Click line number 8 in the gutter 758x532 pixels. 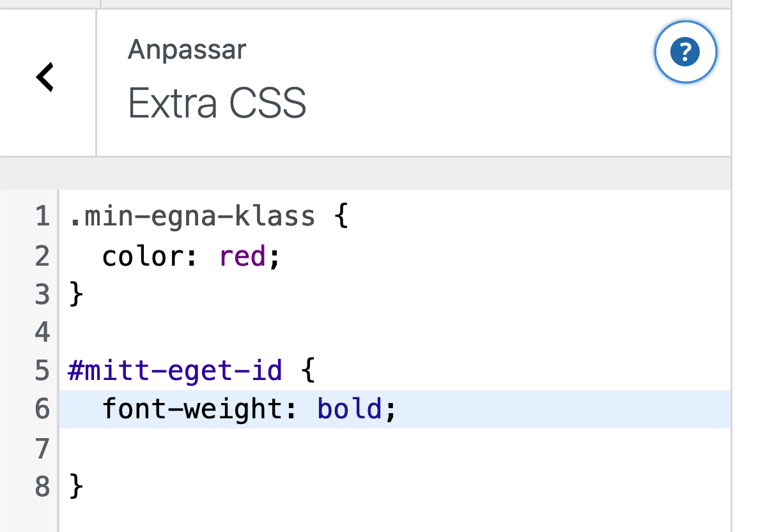pos(42,486)
